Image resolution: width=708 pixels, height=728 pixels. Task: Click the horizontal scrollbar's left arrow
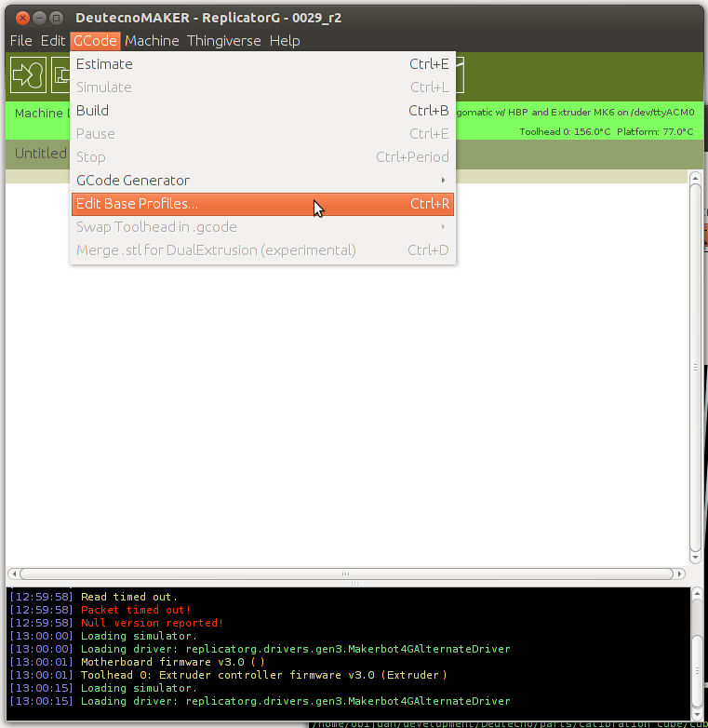13,573
